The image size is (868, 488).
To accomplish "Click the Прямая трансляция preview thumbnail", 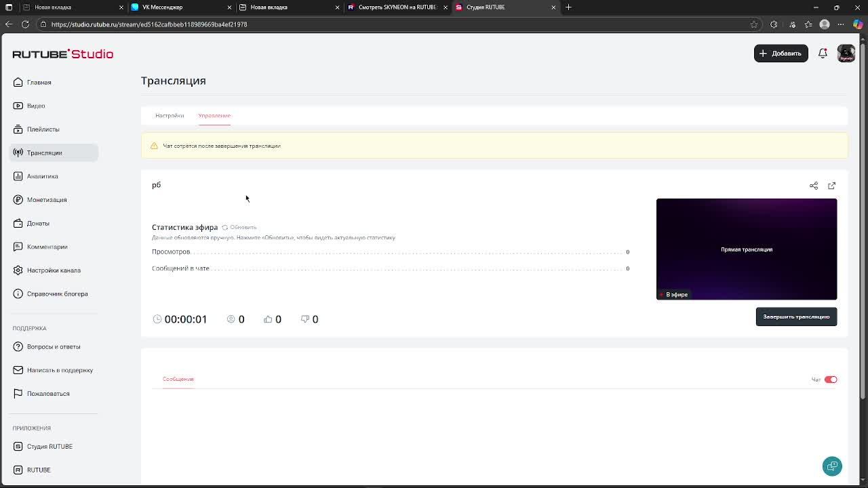I will click(747, 249).
